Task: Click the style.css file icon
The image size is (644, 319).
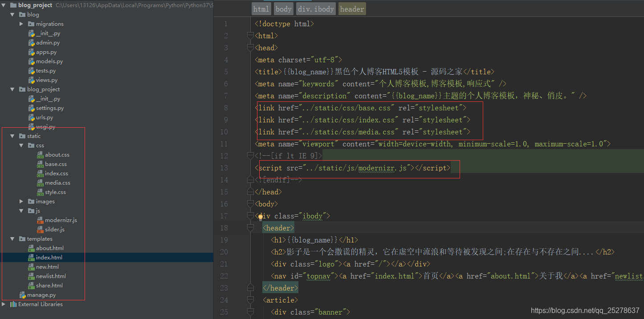Action: 40,192
